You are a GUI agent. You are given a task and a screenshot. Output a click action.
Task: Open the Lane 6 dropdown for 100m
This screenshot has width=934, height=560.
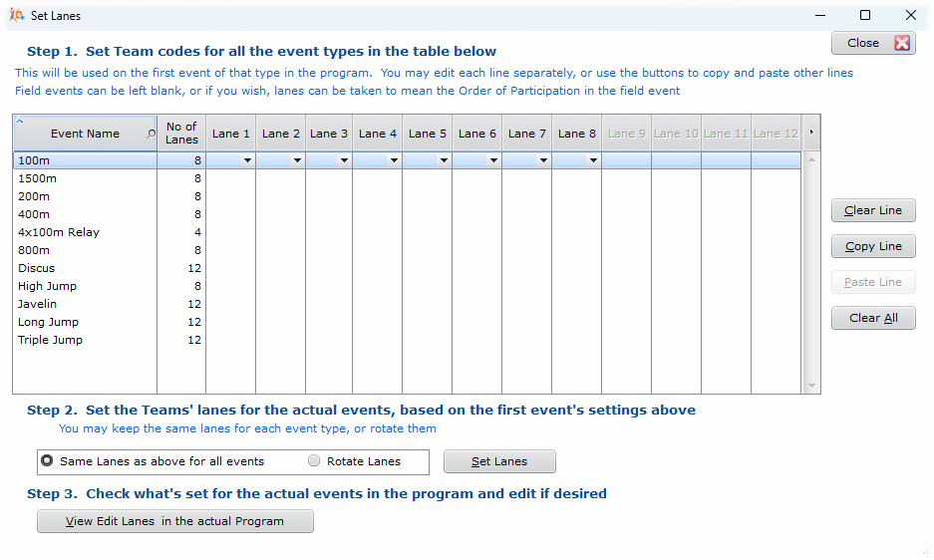tap(493, 159)
